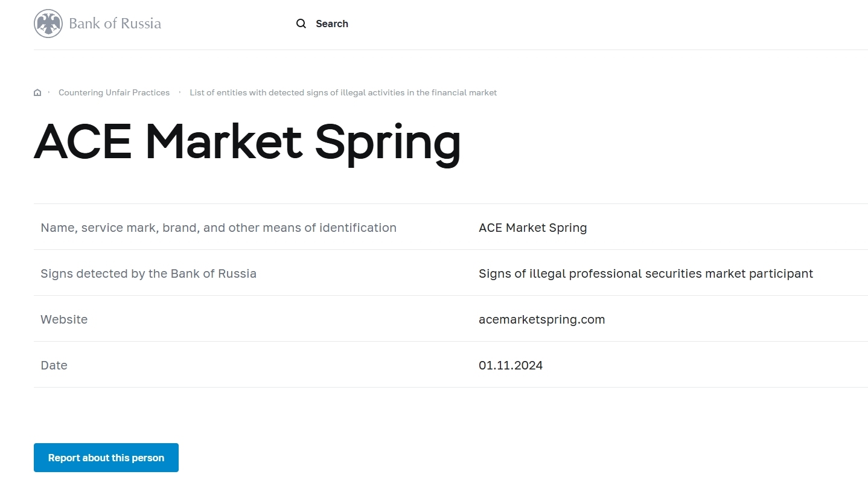Image resolution: width=868 pixels, height=486 pixels.
Task: Click the acemarketspring.com website value
Action: point(541,319)
